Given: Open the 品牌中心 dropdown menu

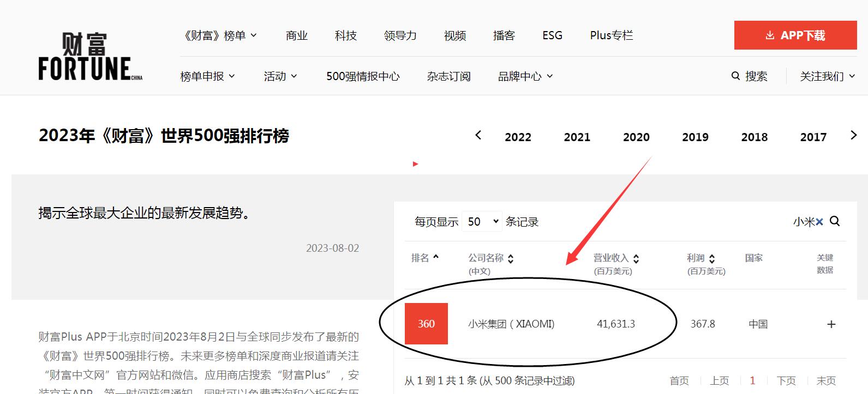Looking at the screenshot, I should pos(525,76).
